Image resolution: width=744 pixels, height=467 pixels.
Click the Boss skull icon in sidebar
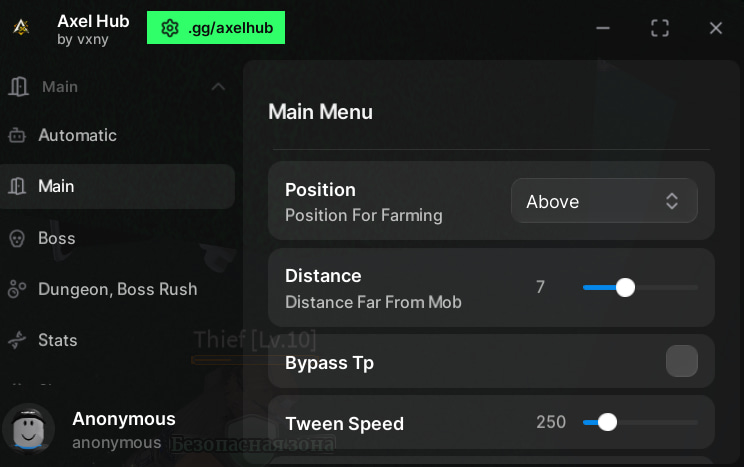point(17,238)
